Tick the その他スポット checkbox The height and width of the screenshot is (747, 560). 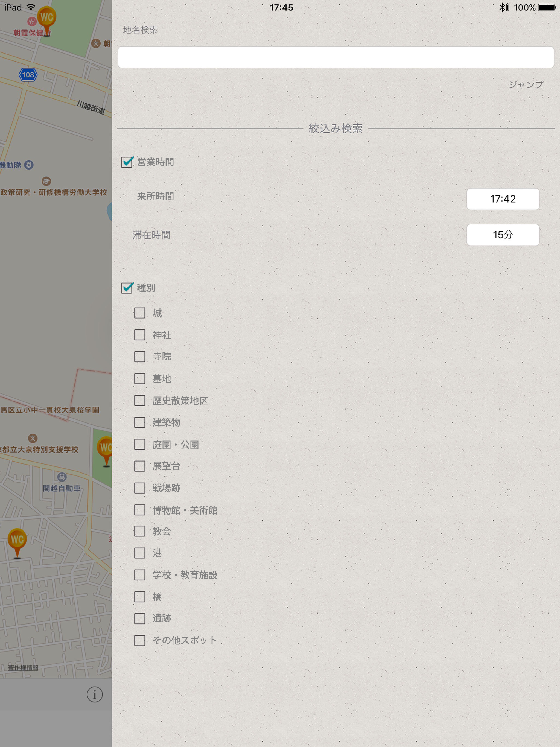139,640
